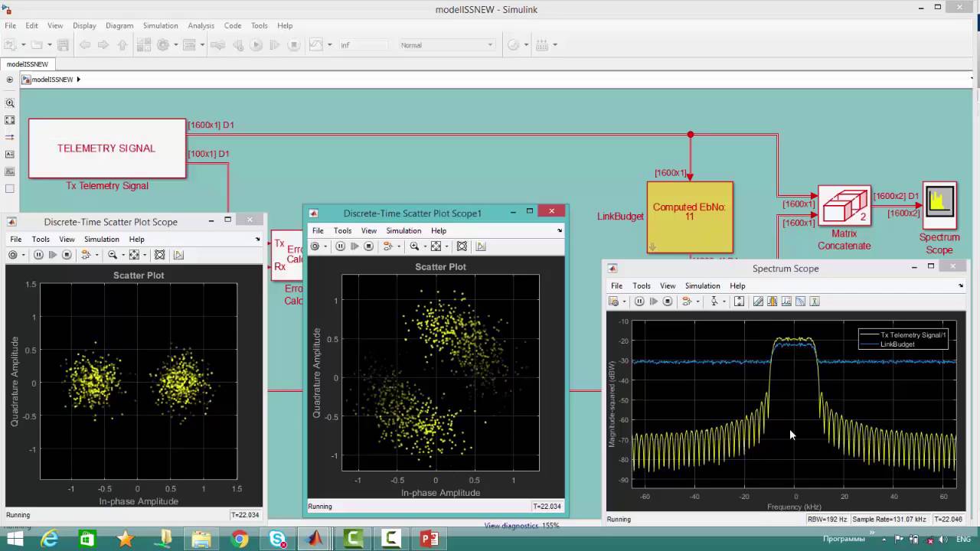Toggle LinkBudget trace in spectrum legend
This screenshot has height=551, width=980.
897,344
